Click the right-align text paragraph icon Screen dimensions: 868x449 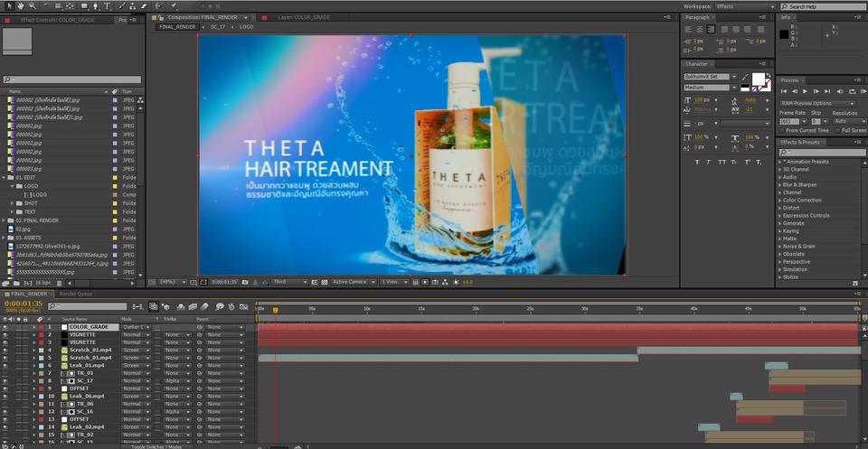point(711,29)
